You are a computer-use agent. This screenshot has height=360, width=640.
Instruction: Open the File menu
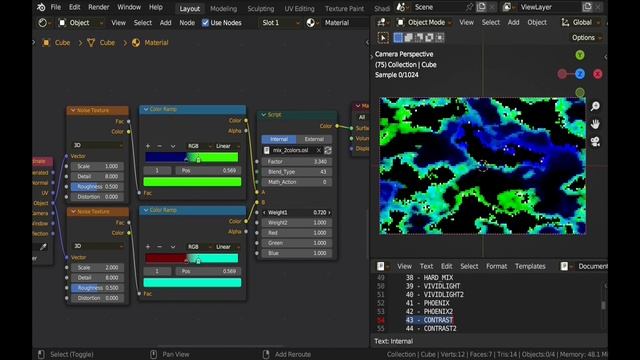pyautogui.click(x=56, y=7)
